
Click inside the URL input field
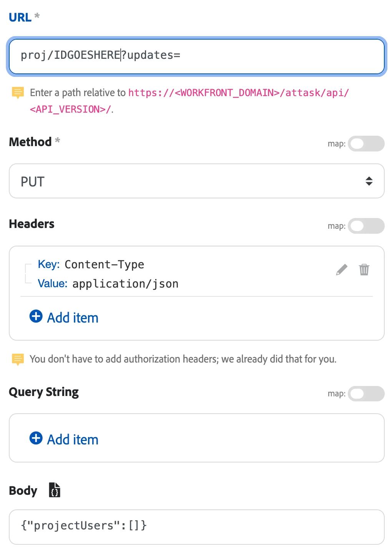pyautogui.click(x=269, y=56)
